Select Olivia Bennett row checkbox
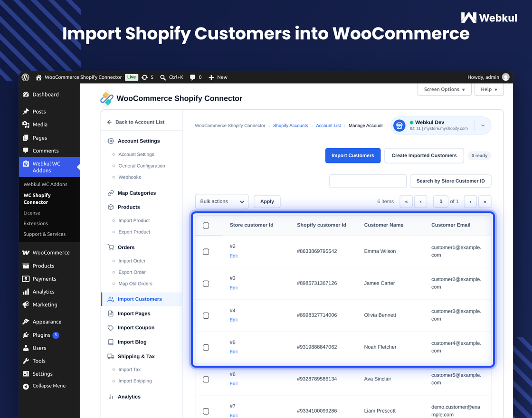532x418 pixels. pos(206,315)
